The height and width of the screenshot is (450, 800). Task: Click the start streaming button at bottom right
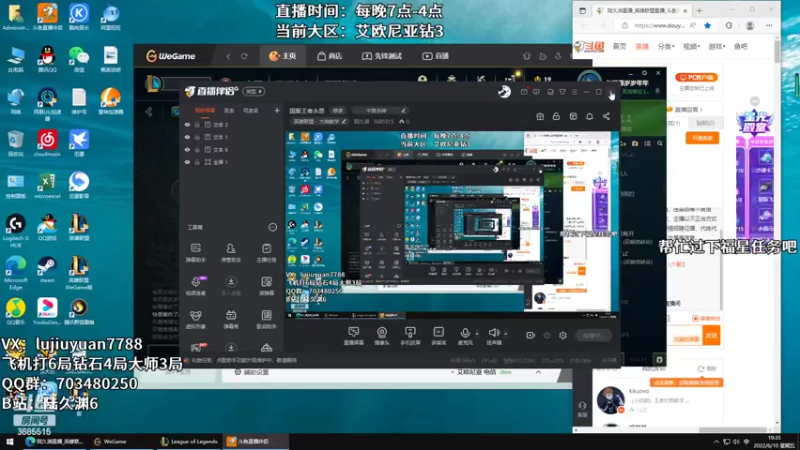tap(593, 335)
